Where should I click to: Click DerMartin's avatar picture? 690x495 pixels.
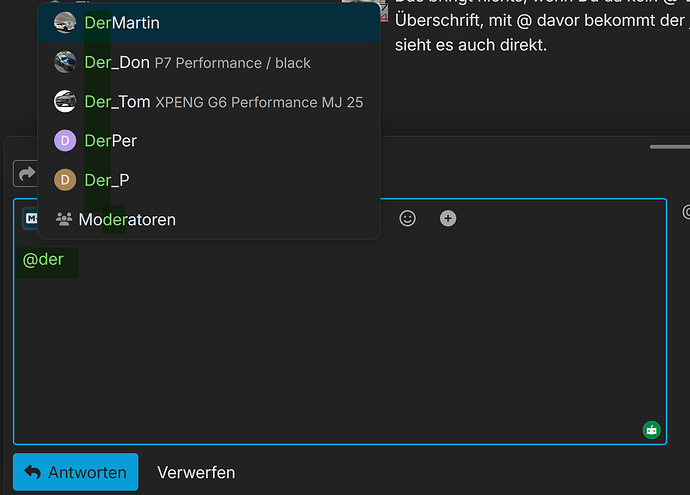65,22
